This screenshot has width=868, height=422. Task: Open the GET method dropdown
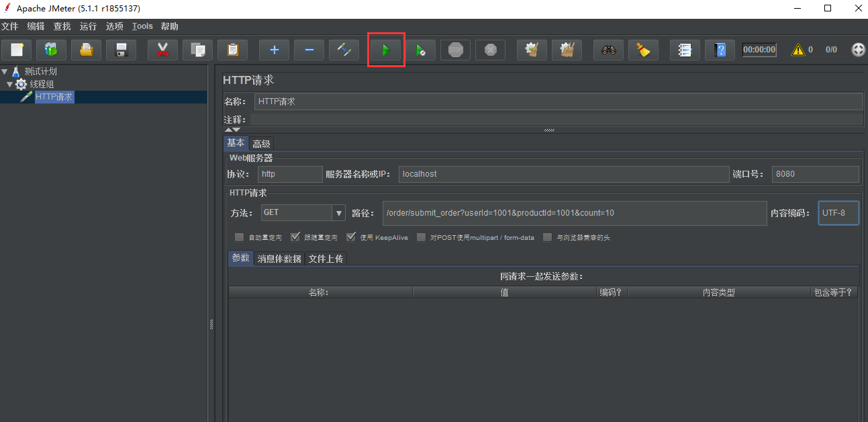338,213
